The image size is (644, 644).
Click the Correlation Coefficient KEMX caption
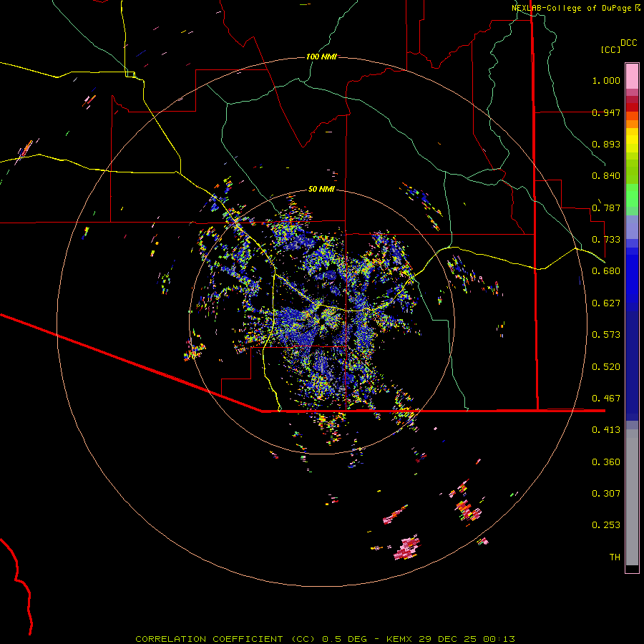[325, 639]
